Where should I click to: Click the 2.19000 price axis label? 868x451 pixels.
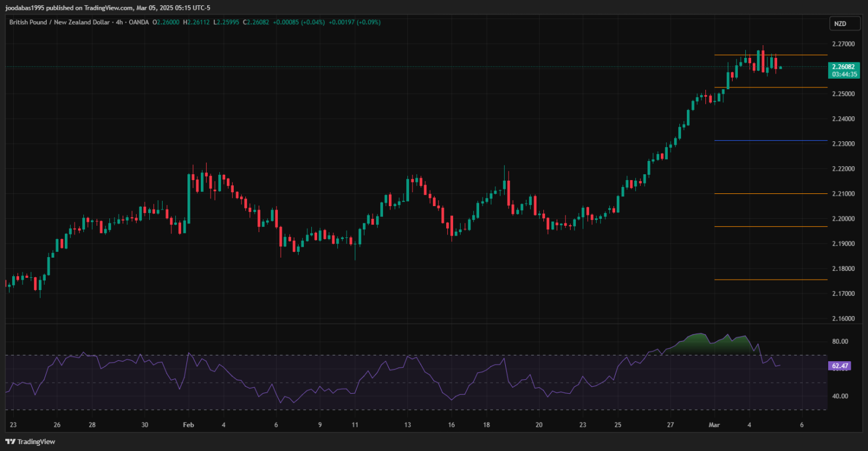[844, 244]
